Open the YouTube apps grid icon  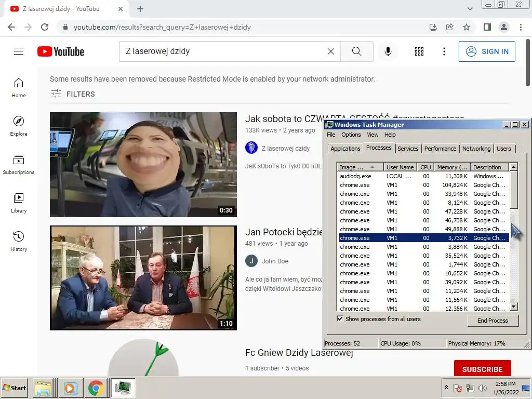[x=419, y=51]
